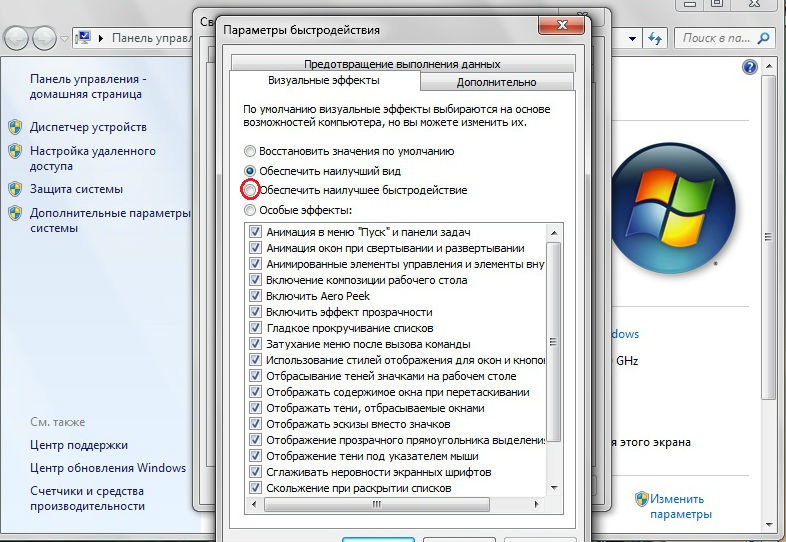Viewport: 786px width, 542px height.
Task: Click the refresh arrows icon in address bar
Action: tap(655, 38)
